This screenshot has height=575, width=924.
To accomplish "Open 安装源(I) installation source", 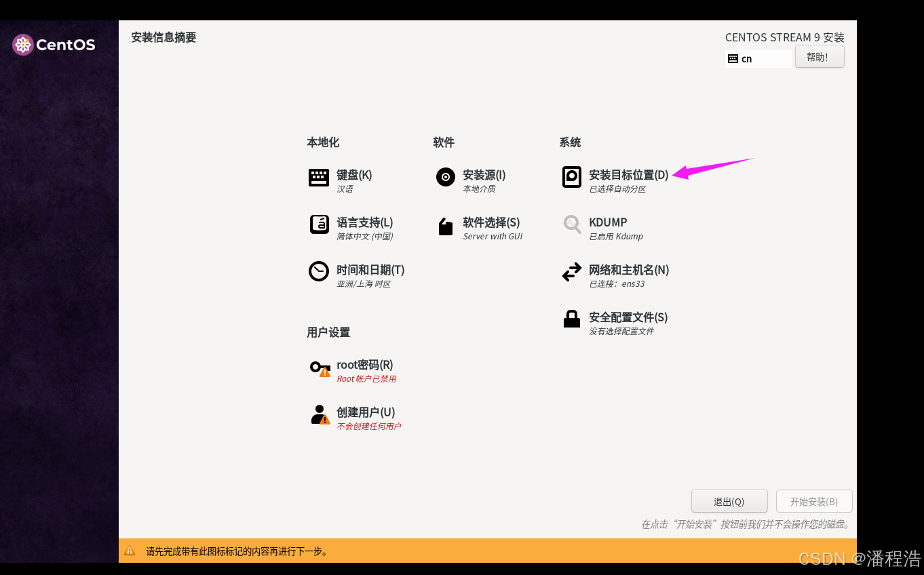I will 484,175.
